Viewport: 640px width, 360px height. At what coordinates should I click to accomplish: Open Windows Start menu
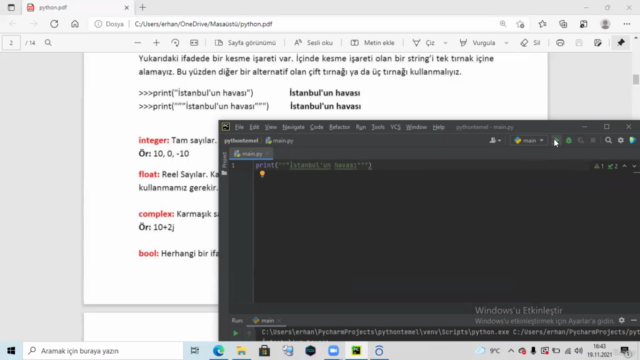pyautogui.click(x=11, y=351)
